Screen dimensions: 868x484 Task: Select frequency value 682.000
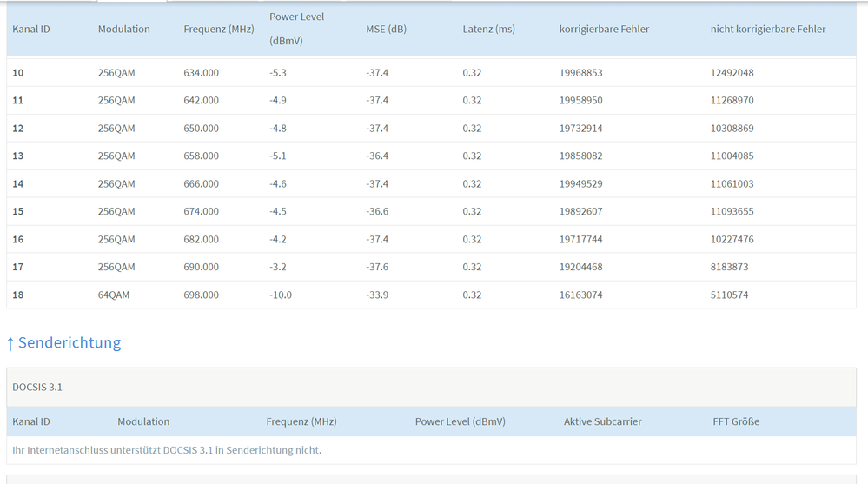point(201,239)
